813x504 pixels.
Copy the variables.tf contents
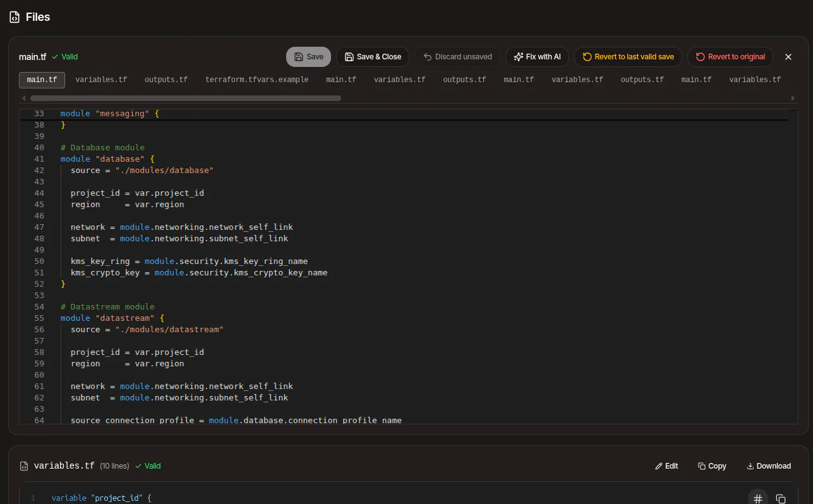712,466
